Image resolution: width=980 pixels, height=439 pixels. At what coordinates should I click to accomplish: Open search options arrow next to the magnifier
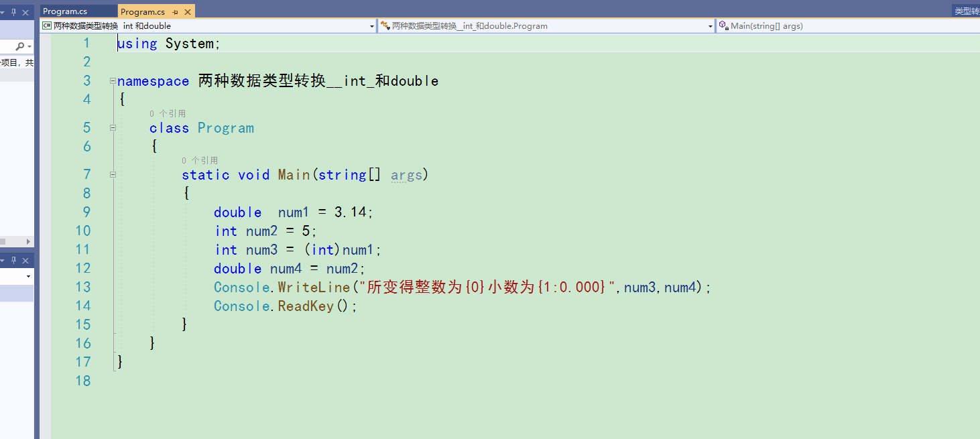click(x=29, y=47)
